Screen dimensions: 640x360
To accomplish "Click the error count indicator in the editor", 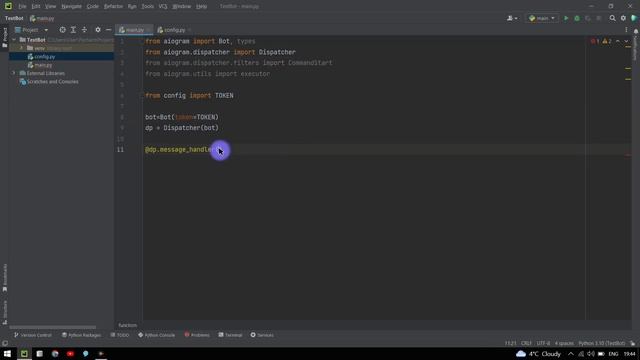I will [x=595, y=41].
